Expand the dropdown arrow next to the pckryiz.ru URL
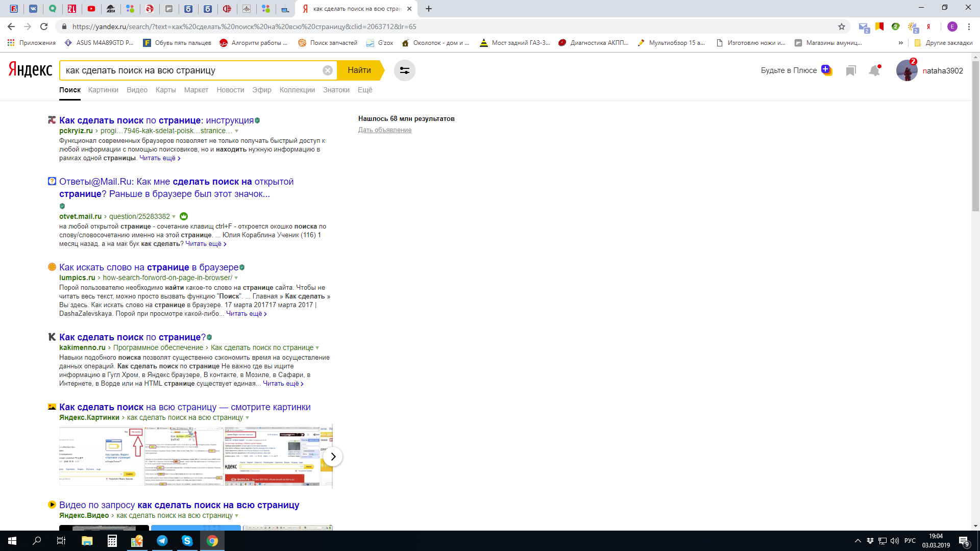Screen dimensions: 980x551 236,131
